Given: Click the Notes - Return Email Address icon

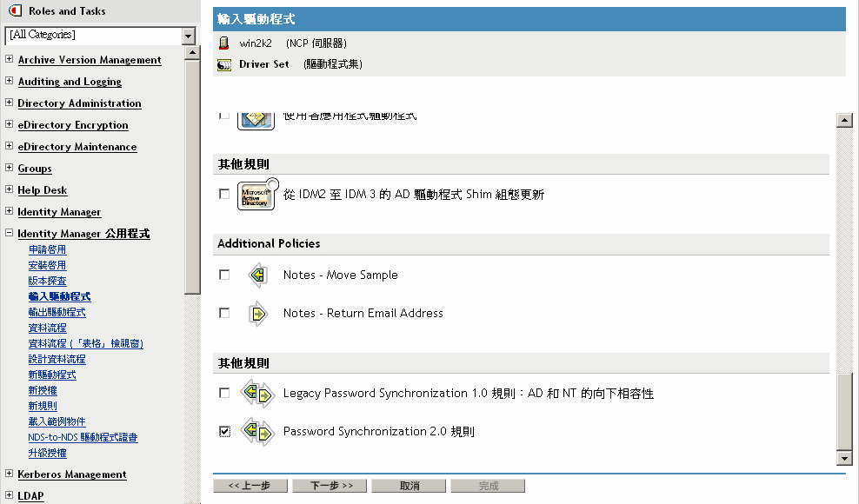Looking at the screenshot, I should pyautogui.click(x=258, y=314).
